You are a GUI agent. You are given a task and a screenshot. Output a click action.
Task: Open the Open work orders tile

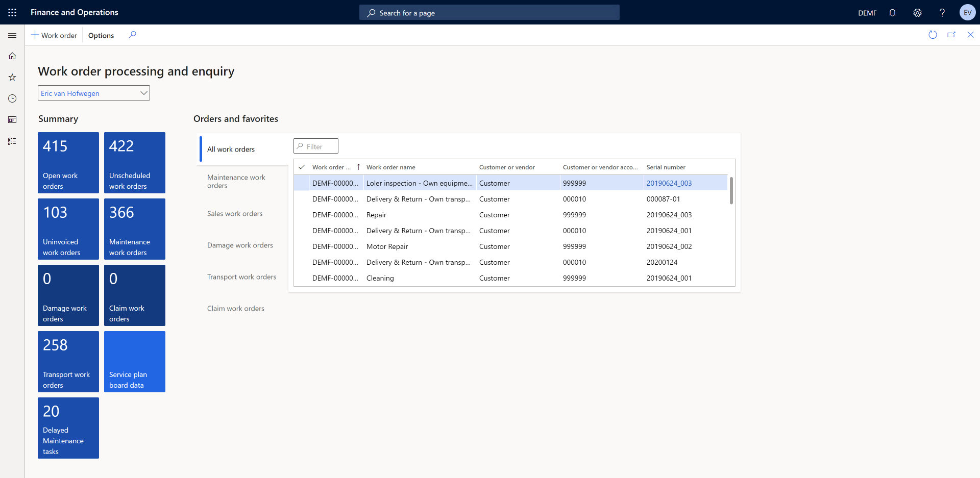point(68,163)
